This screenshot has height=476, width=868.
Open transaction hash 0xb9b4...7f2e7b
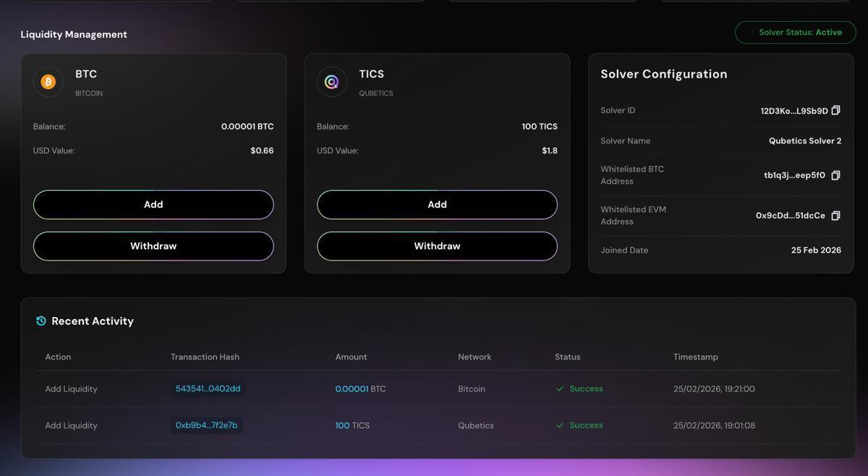(206, 425)
